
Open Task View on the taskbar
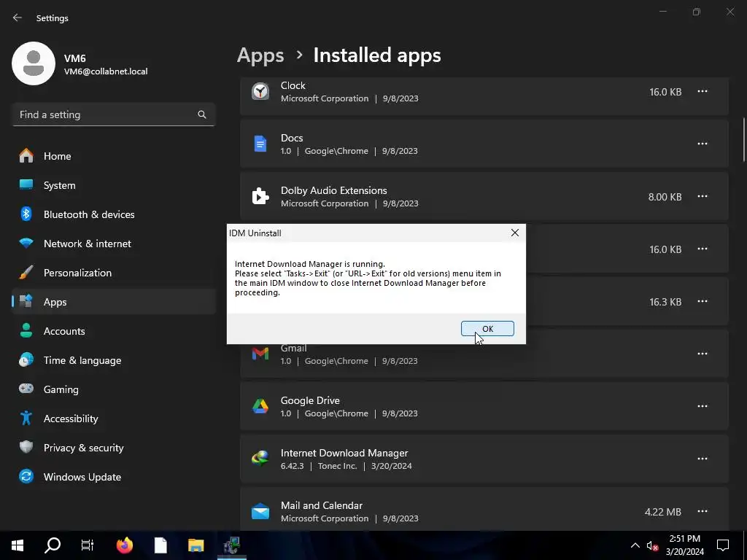point(88,545)
